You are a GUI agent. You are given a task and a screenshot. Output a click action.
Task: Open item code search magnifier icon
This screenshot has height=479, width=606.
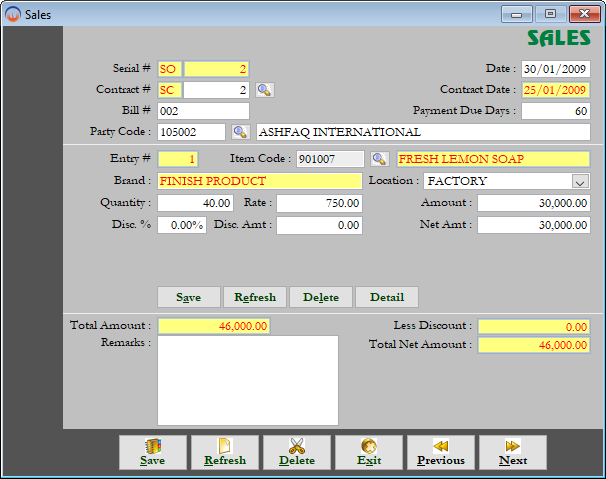[x=380, y=159]
